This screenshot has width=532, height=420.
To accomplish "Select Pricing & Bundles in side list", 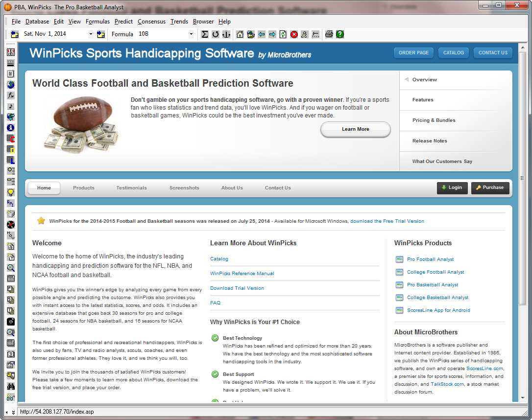I will coord(434,120).
